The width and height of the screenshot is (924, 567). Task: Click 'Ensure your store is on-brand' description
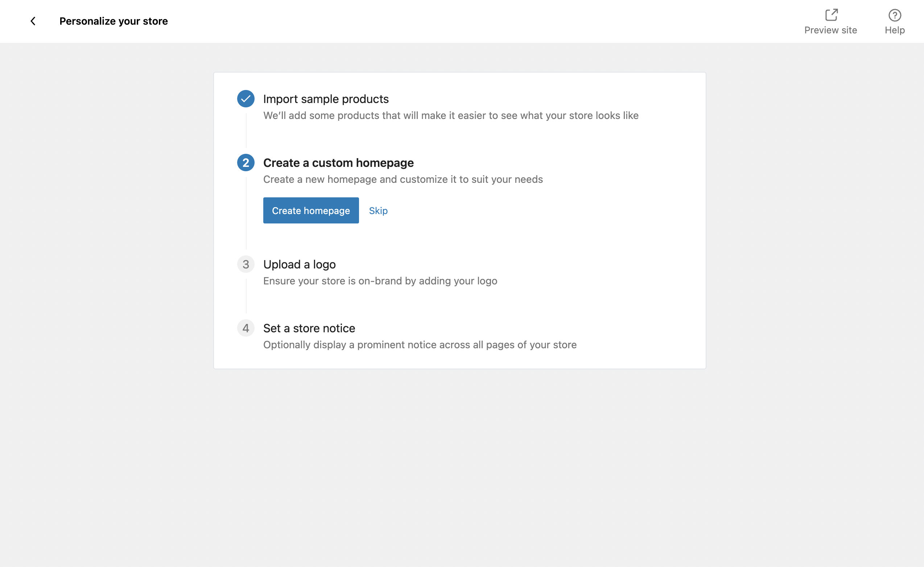380,281
